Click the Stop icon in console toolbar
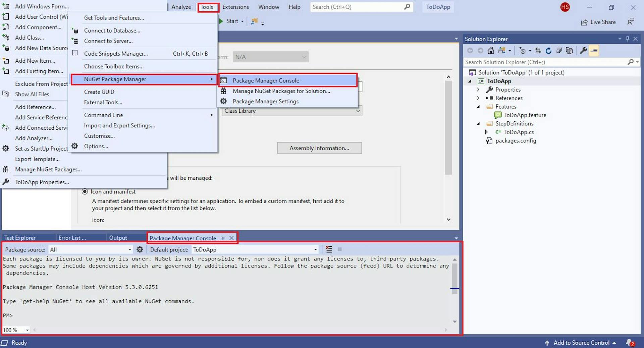This screenshot has height=348, width=644. pos(339,249)
